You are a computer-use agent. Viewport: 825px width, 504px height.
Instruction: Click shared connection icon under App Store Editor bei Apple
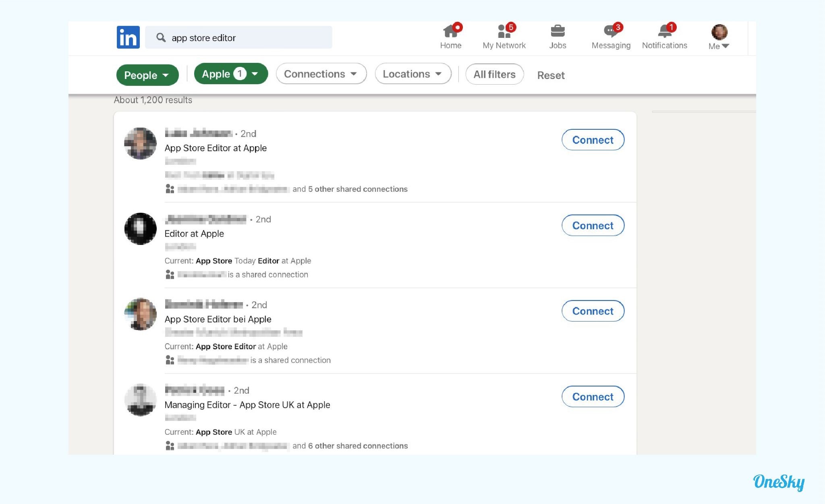pos(170,360)
